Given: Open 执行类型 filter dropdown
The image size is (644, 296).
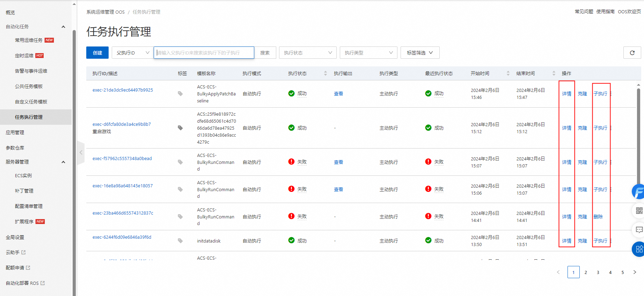Looking at the screenshot, I should [x=368, y=53].
